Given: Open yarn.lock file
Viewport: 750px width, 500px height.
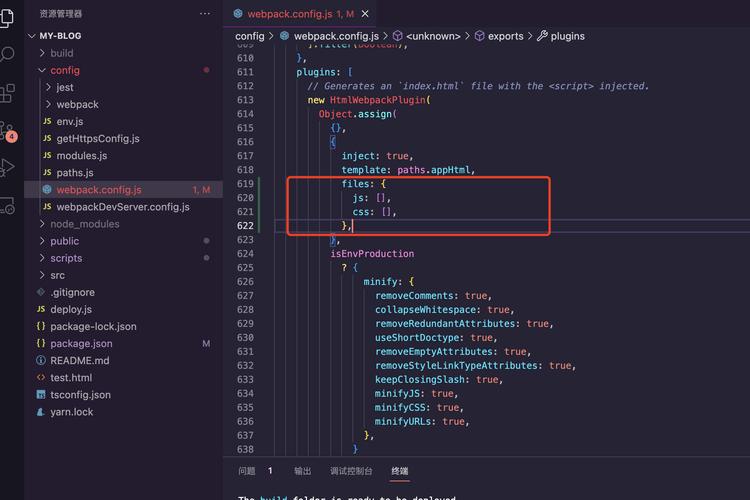Looking at the screenshot, I should [x=71, y=412].
